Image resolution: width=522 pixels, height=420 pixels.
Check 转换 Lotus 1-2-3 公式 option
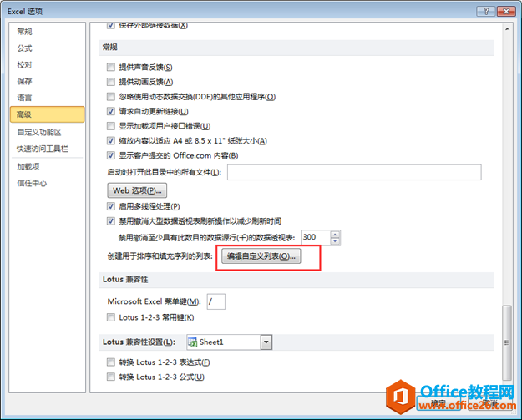coord(111,377)
